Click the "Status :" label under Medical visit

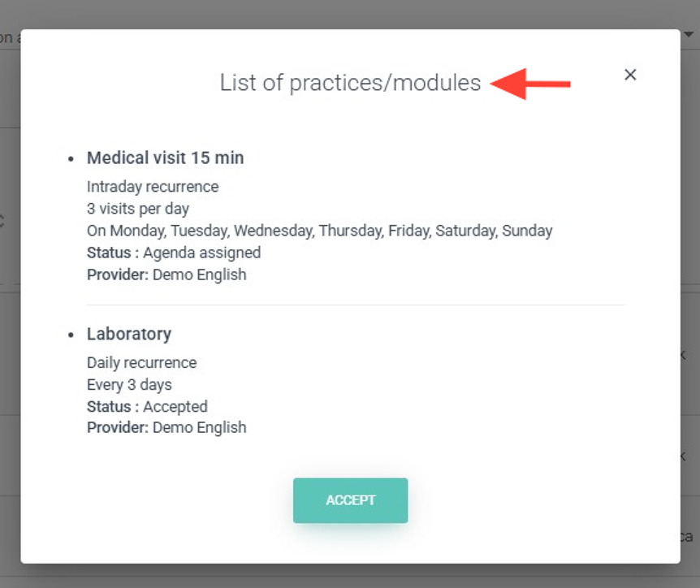click(x=113, y=253)
